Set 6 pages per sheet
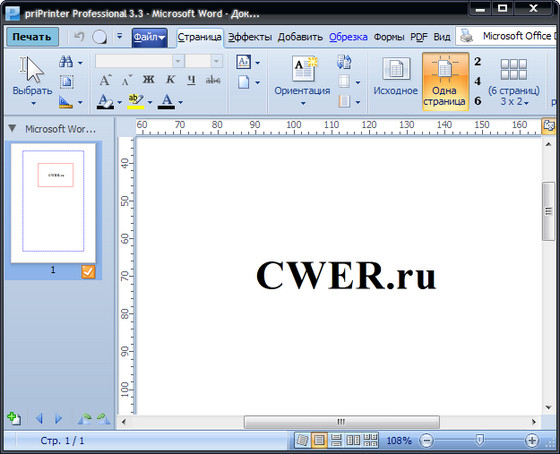The width and height of the screenshot is (560, 454). [478, 101]
